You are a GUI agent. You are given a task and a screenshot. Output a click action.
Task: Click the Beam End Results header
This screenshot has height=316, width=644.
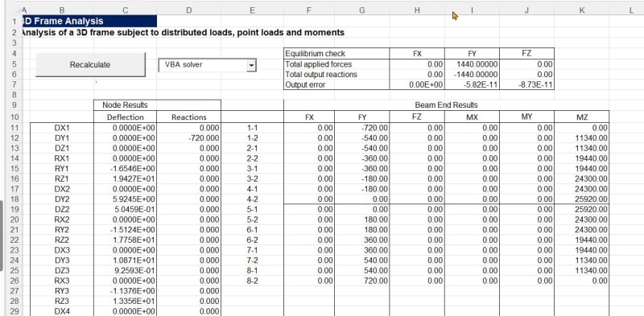coord(447,105)
